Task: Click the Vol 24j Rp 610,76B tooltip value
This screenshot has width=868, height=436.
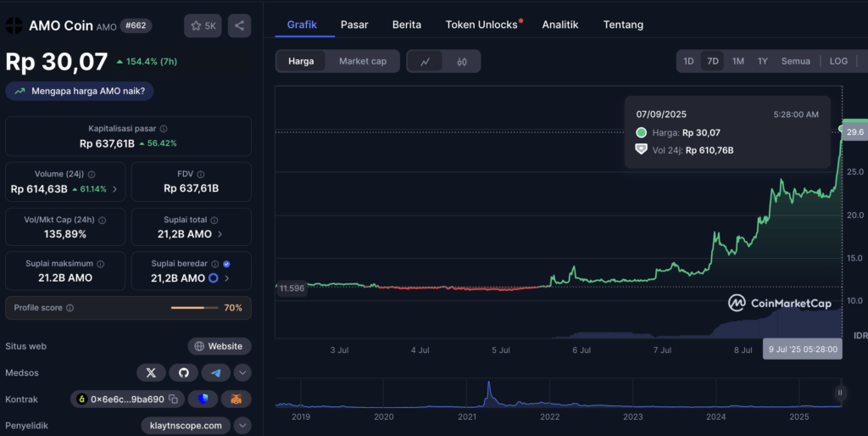Action: point(709,150)
